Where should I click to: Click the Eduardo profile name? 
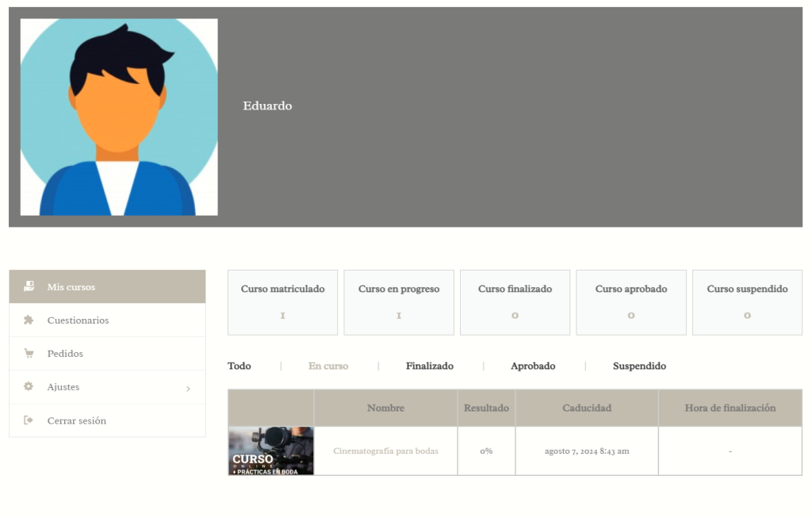pos(267,105)
